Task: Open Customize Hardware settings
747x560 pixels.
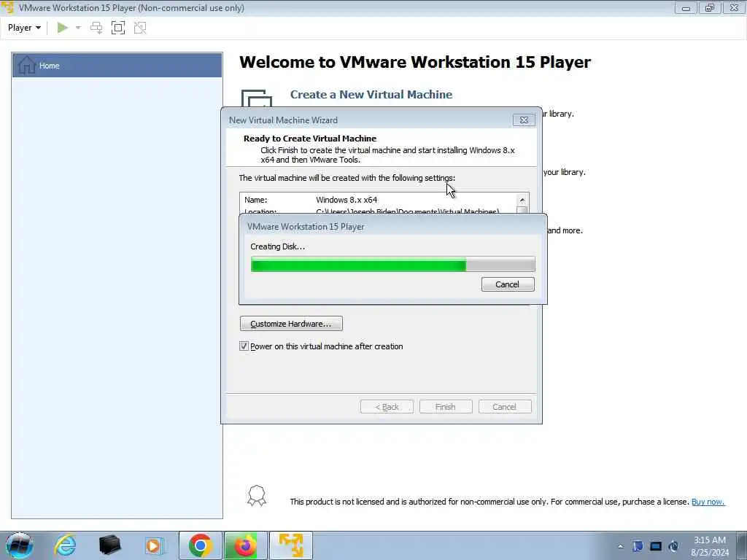Action: point(291,324)
